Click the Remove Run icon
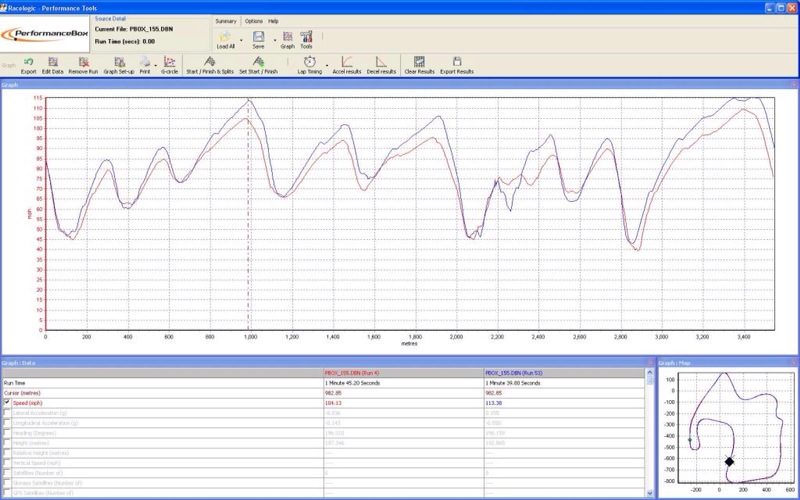800x500 pixels. click(x=82, y=63)
